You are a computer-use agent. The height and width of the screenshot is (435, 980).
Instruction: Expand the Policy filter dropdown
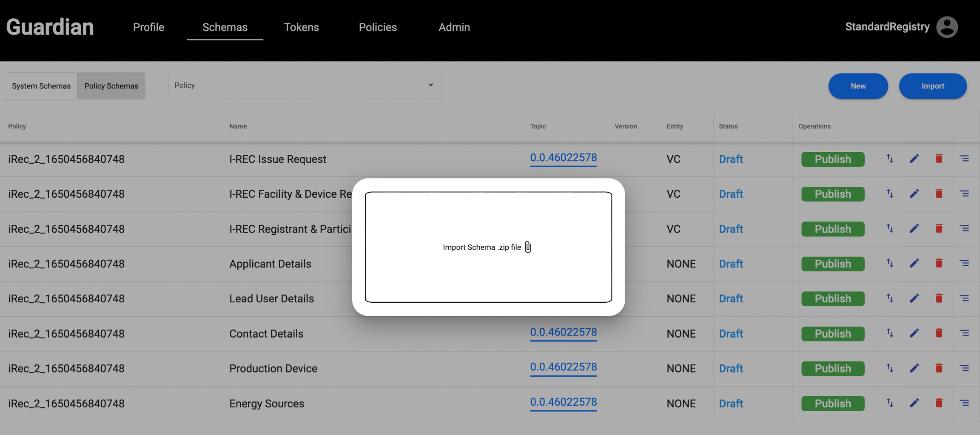(x=305, y=85)
